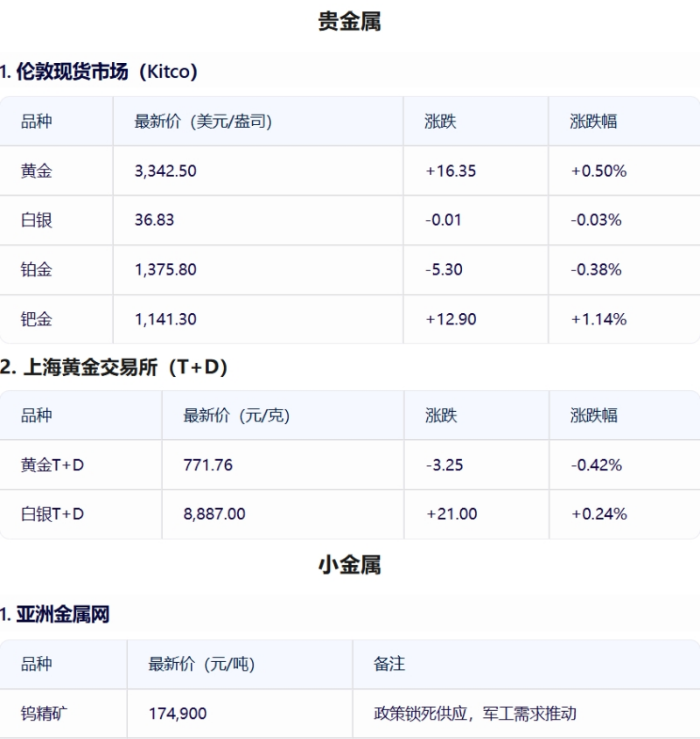Click the 品种 column header in Kitco table
This screenshot has width=700, height=739.
tap(37, 122)
